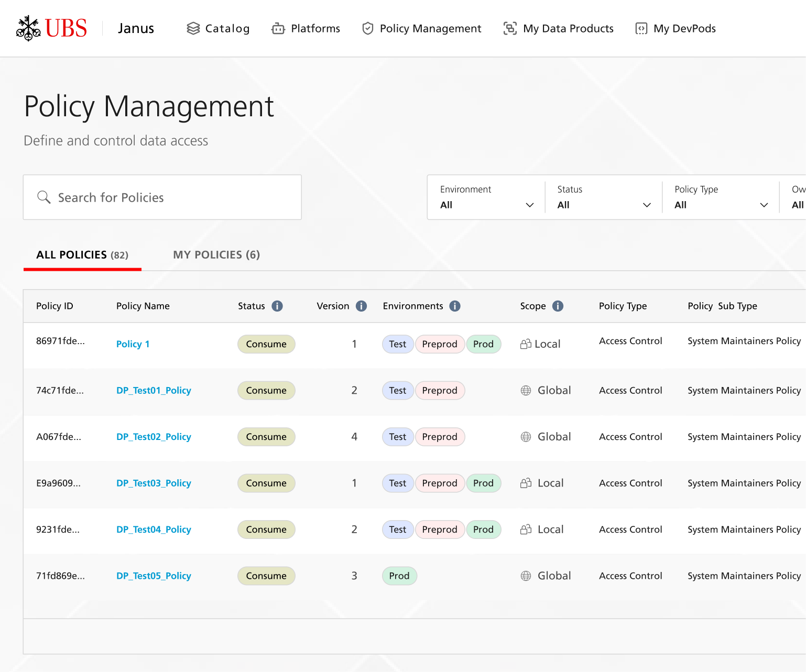
Task: Switch to the MY POLICIES tab
Action: point(216,255)
